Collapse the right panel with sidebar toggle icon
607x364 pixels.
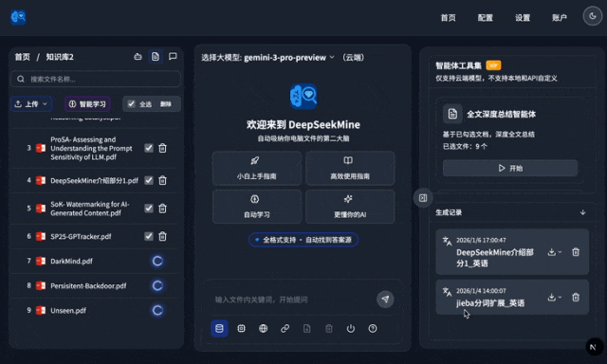[423, 198]
